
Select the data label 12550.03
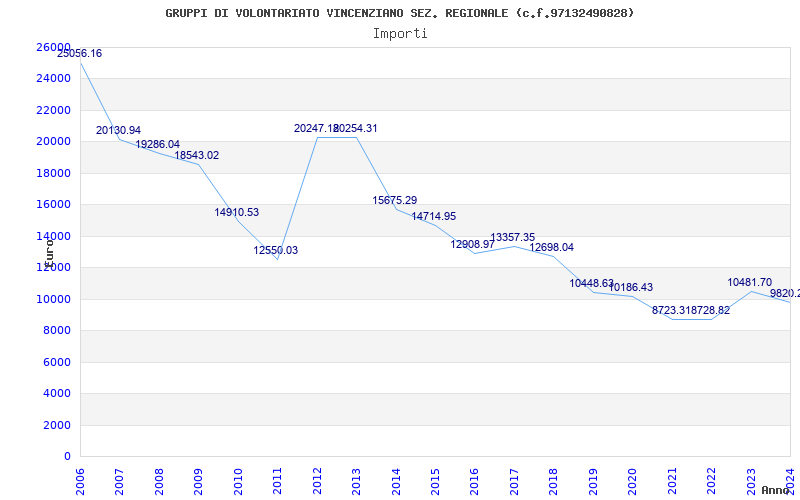click(x=276, y=251)
